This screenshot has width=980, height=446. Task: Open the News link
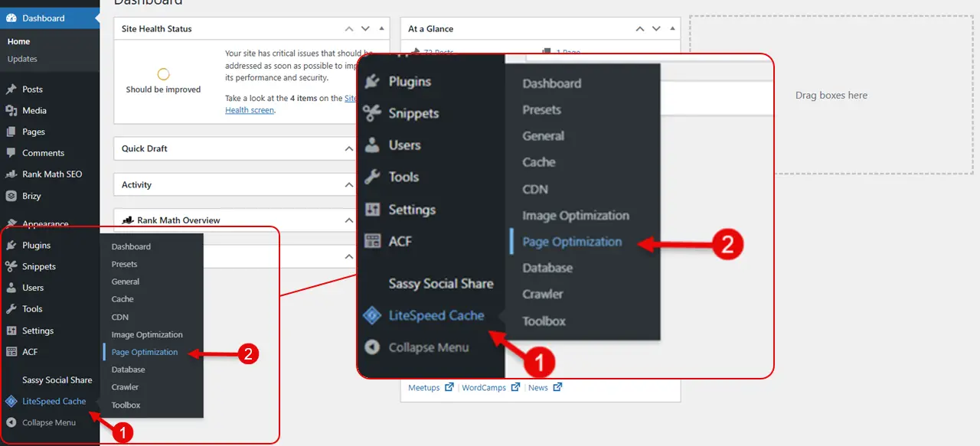coord(538,388)
